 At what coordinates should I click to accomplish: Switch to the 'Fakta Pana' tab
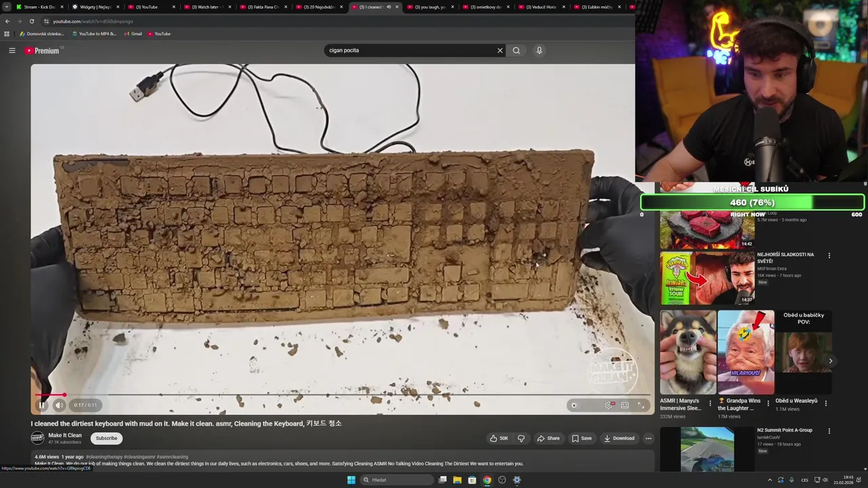262,7
